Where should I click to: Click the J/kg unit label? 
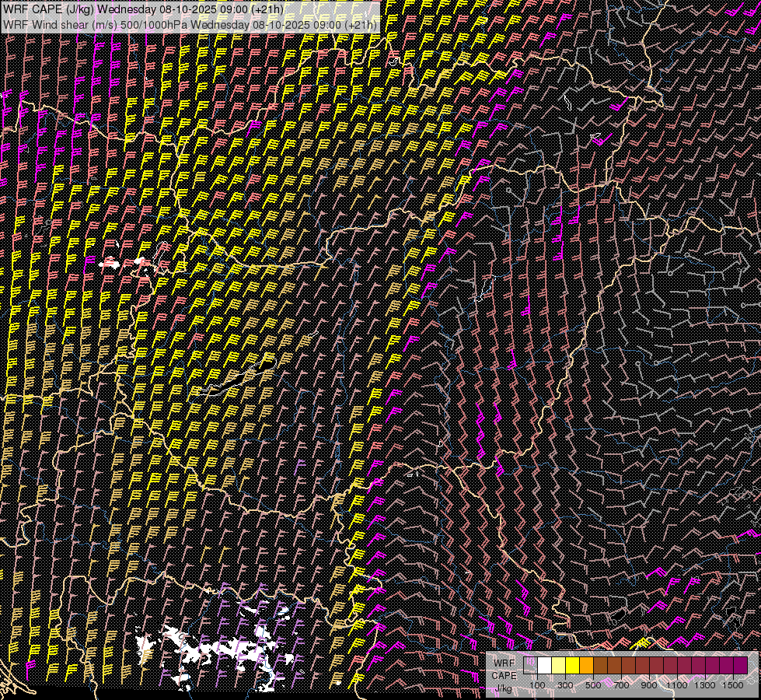[x=503, y=688]
